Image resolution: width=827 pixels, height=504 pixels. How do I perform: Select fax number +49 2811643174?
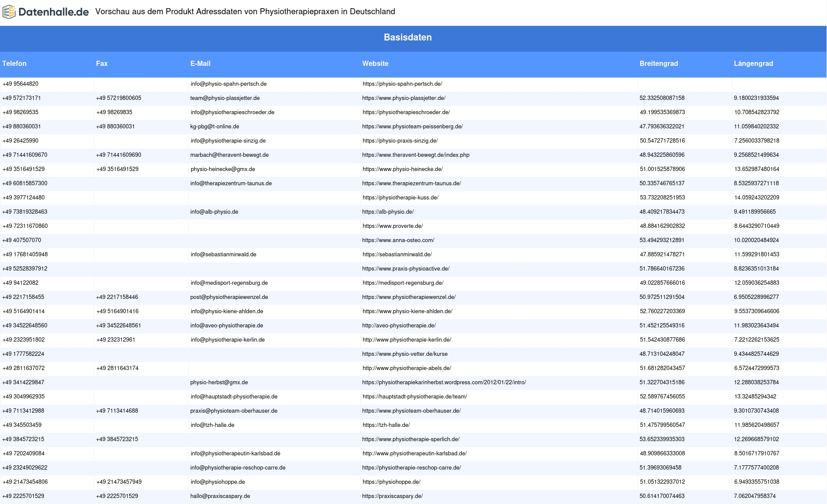coord(118,368)
